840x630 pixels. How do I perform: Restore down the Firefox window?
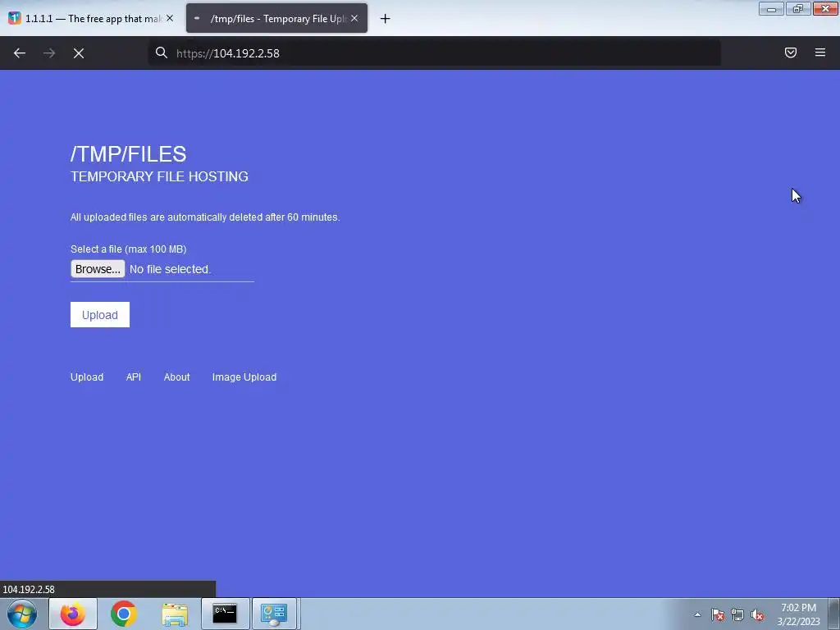tap(798, 8)
